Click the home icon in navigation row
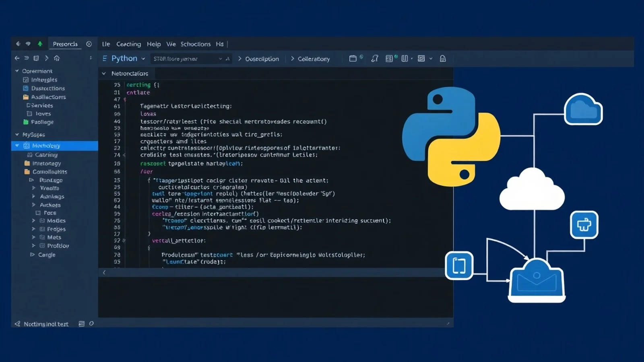Screen dimensions: 644x362 pos(57,58)
